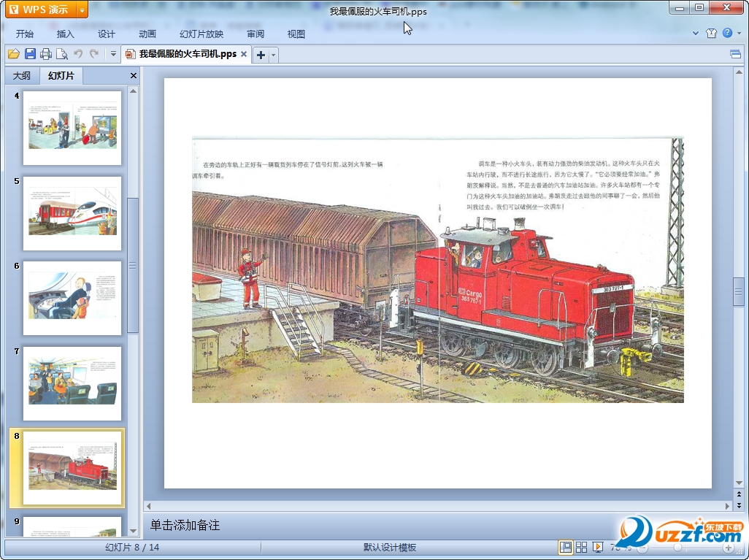749x560 pixels.
Task: Start slideshow from status bar play icon
Action: 598,547
